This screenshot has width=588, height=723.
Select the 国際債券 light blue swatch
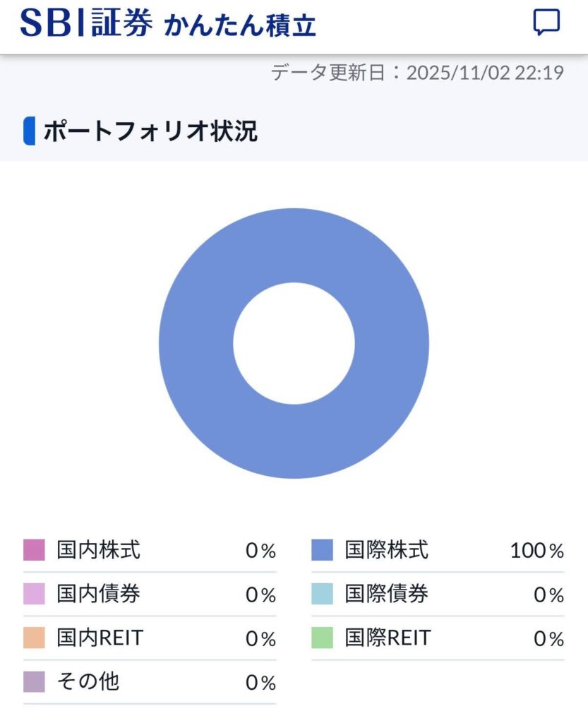pos(322,594)
